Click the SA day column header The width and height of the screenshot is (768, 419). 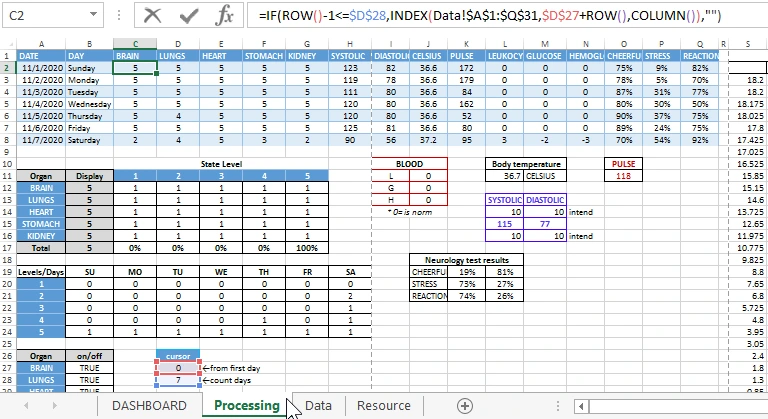point(350,272)
